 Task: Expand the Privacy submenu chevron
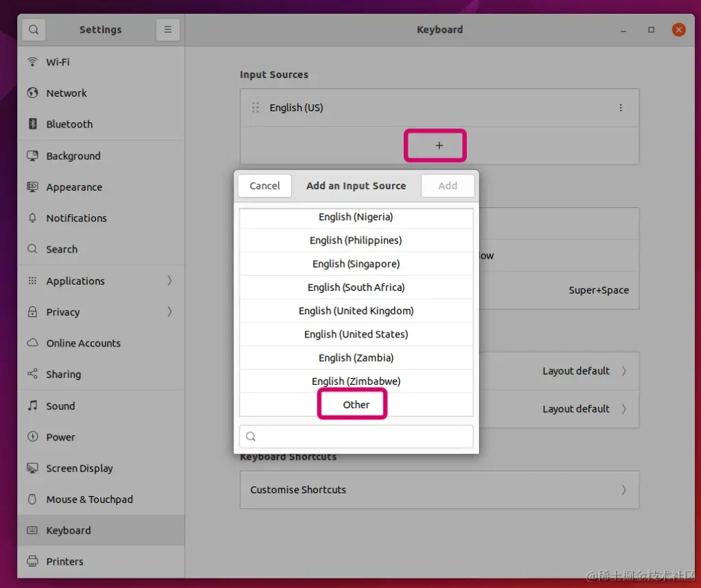[x=170, y=311]
